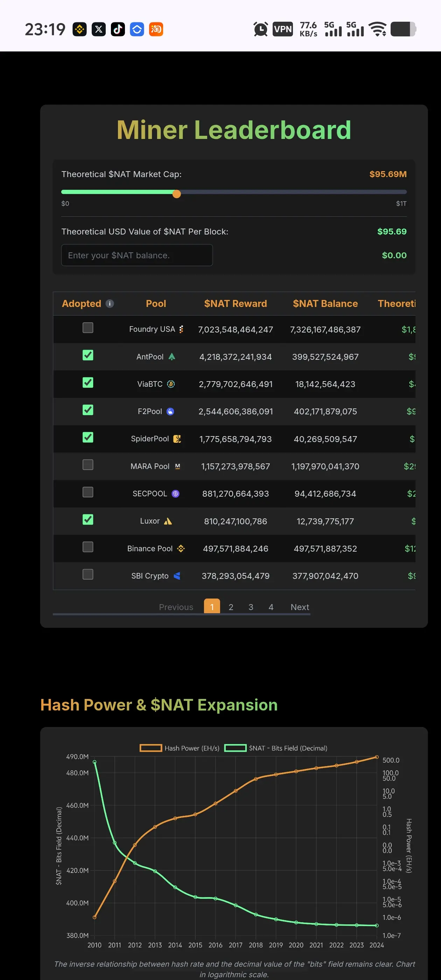Image resolution: width=441 pixels, height=980 pixels.
Task: Click the F2Pool blue logo icon
Action: click(170, 411)
